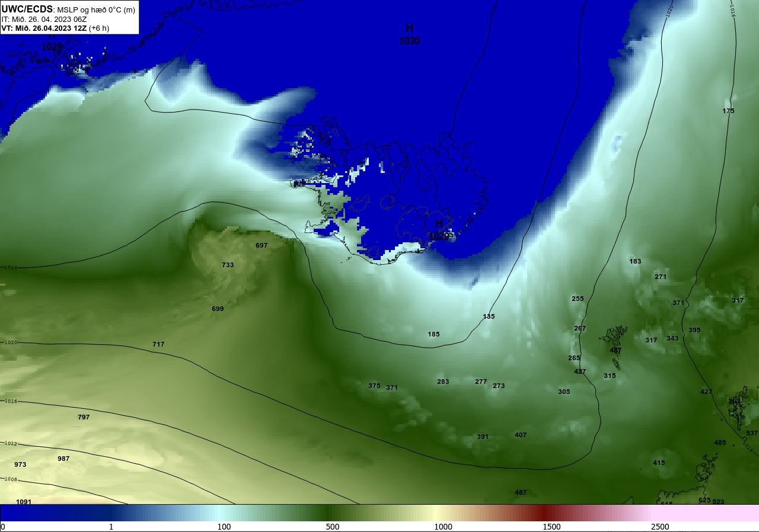The height and width of the screenshot is (532, 759).
Task: Click the H 1029 marker over Iceland
Action: coord(439,229)
